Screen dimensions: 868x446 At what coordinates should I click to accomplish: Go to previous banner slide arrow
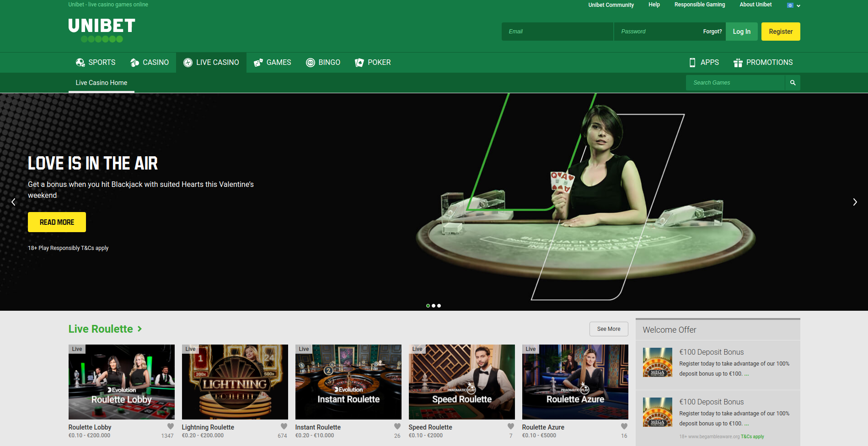click(x=13, y=202)
